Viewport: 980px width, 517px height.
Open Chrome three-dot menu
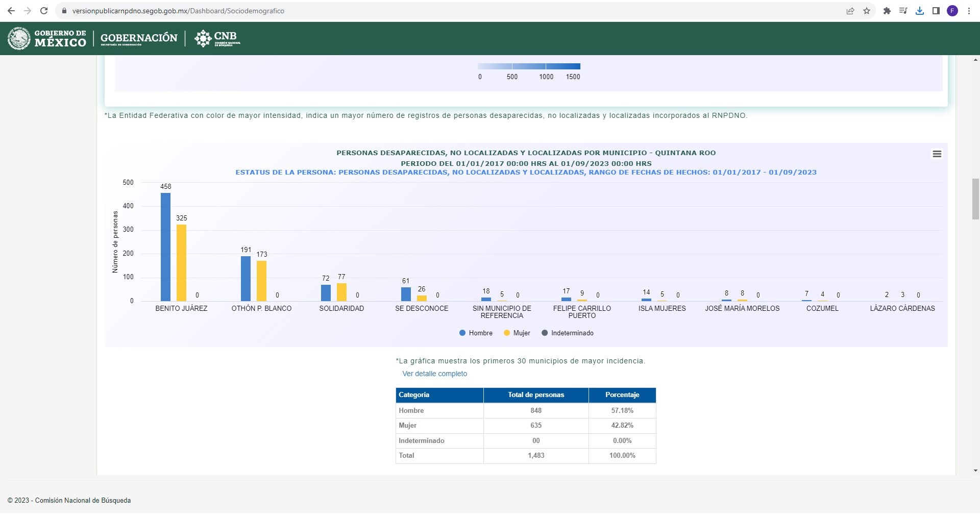point(969,11)
